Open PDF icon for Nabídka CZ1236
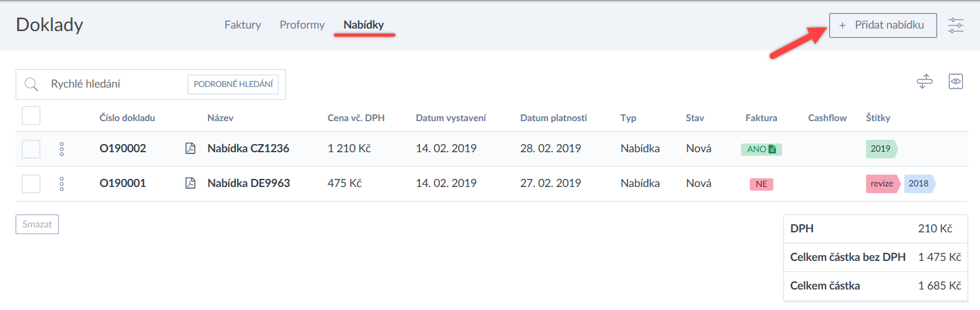980x310 pixels. point(191,148)
